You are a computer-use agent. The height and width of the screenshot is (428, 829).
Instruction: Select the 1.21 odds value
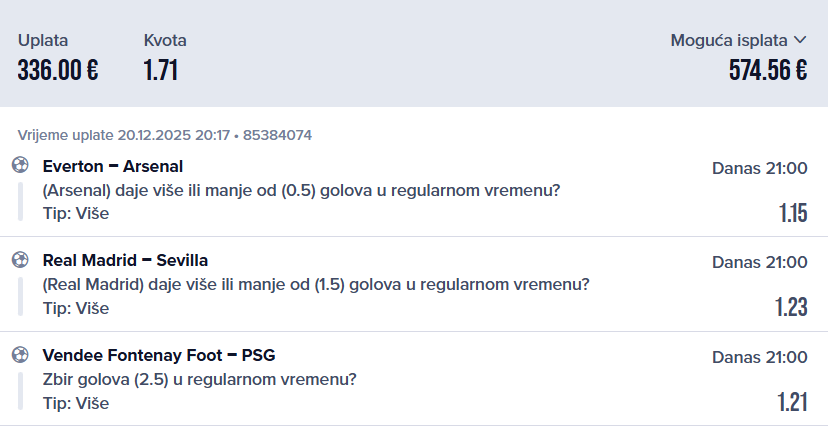[x=792, y=403]
